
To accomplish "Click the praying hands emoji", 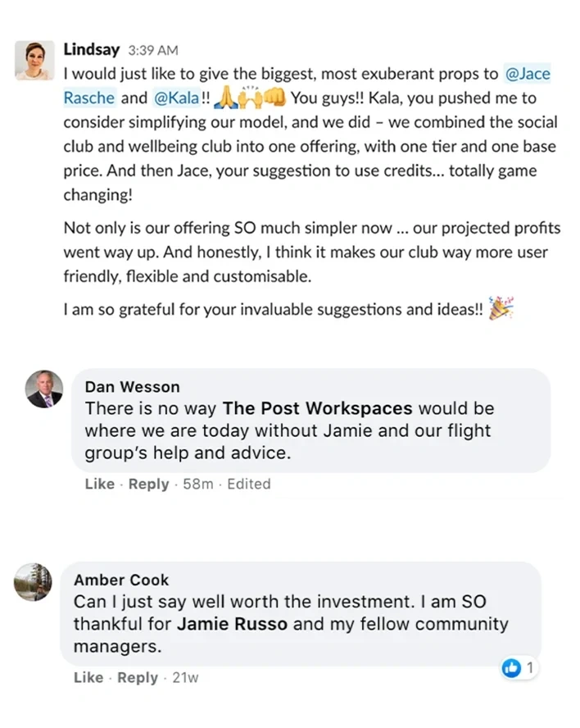I will [225, 98].
